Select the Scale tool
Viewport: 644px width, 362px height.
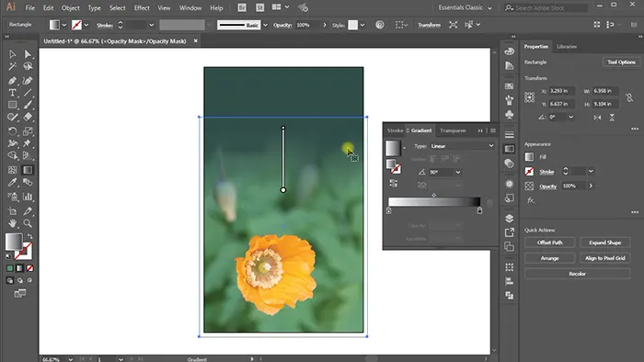click(28, 131)
